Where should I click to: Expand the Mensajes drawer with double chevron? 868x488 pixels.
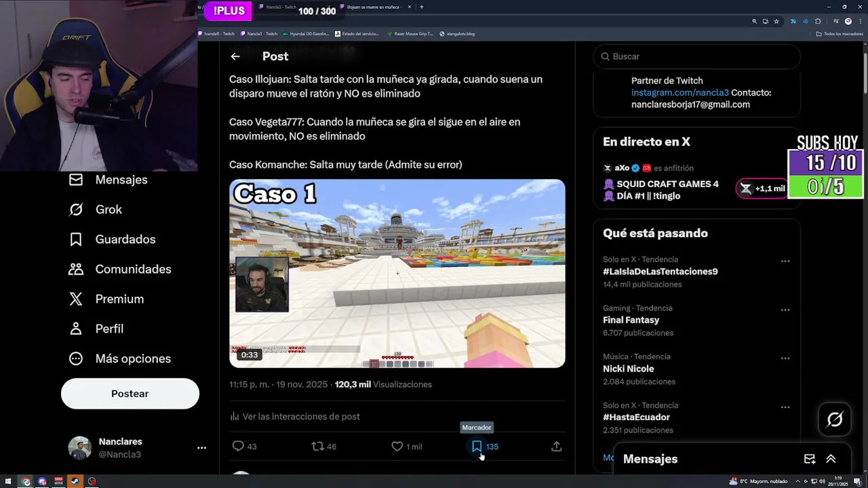coord(831,459)
